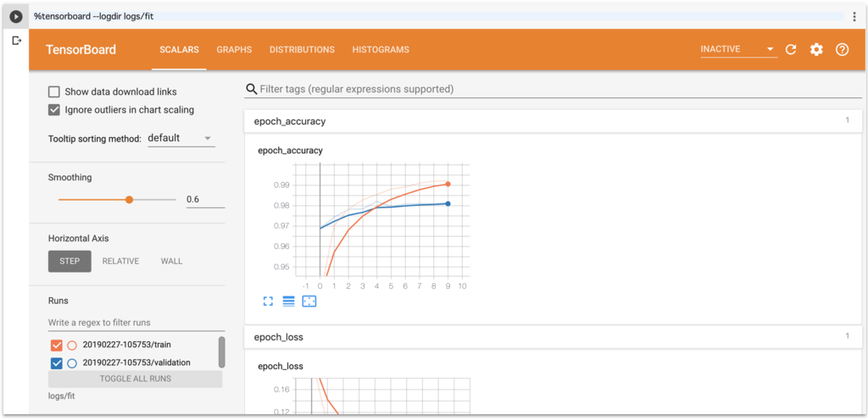Click the runs regex filter field
The width and height of the screenshot is (868, 420).
136,322
